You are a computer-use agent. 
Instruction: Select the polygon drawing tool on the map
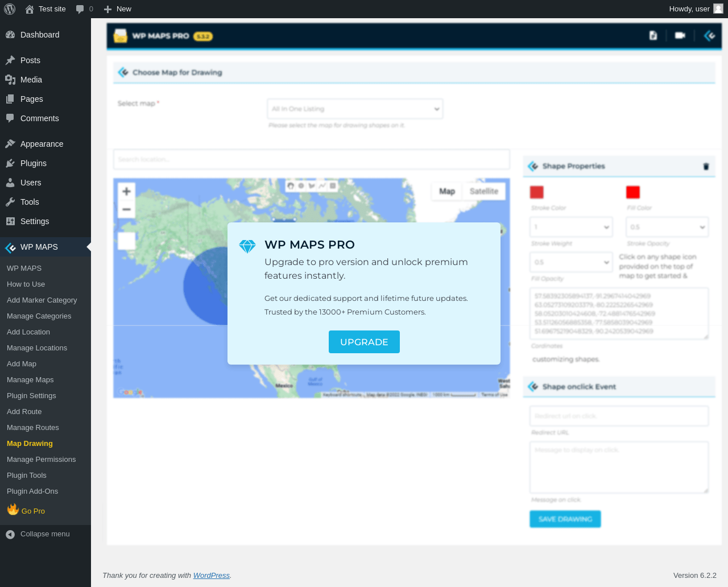click(312, 185)
